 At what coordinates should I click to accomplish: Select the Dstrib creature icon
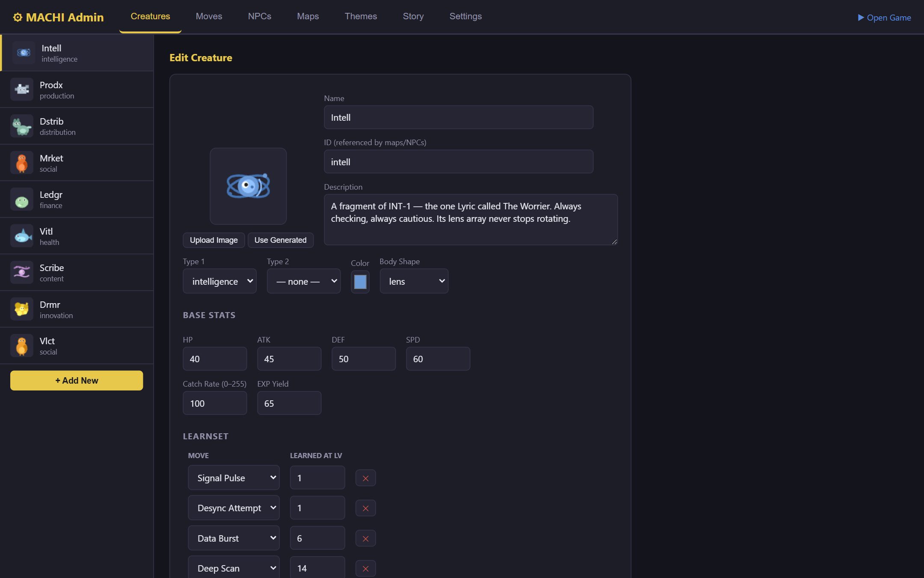click(22, 126)
